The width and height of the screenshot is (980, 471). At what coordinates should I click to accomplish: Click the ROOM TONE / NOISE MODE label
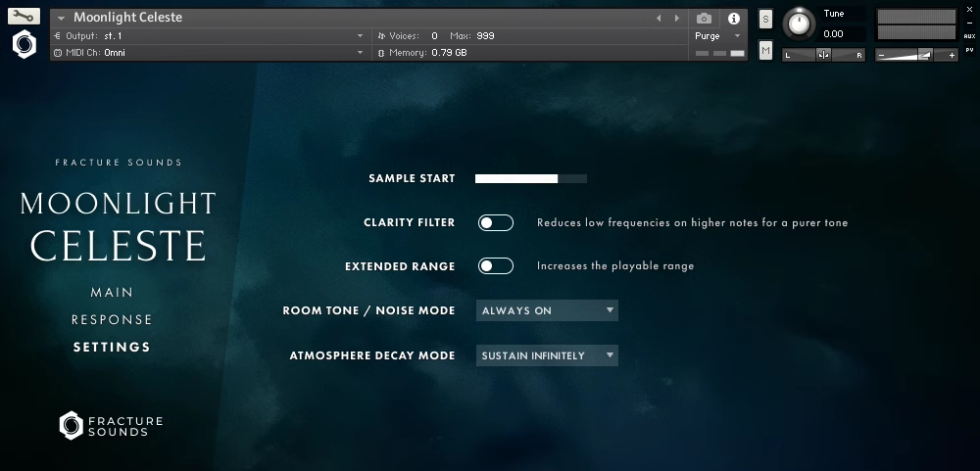click(368, 310)
